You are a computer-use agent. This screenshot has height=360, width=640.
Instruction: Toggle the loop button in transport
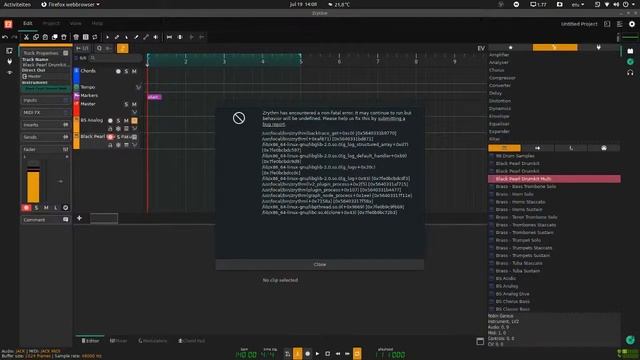pyautogui.click(x=357, y=353)
